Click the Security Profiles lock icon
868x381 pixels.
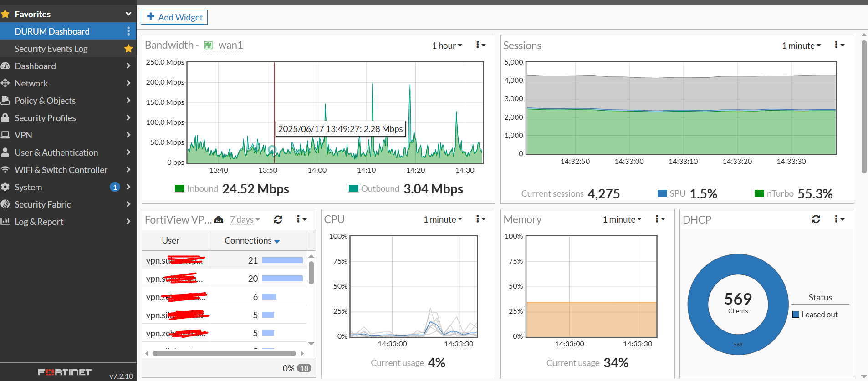coord(5,117)
